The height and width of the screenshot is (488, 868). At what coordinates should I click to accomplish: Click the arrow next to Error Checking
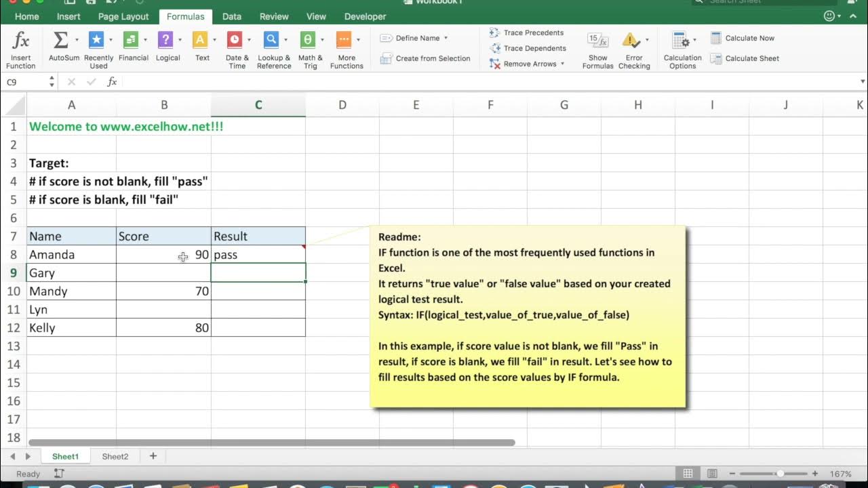(x=646, y=40)
